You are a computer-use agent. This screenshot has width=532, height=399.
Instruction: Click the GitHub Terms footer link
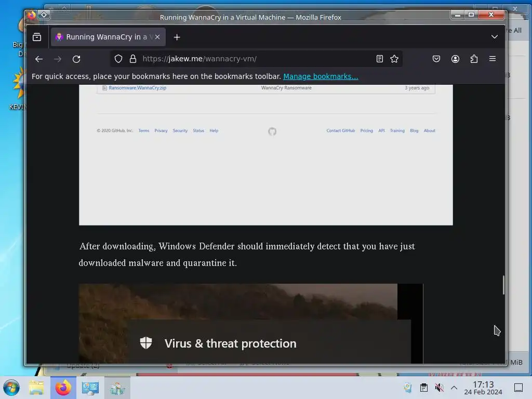pos(144,130)
